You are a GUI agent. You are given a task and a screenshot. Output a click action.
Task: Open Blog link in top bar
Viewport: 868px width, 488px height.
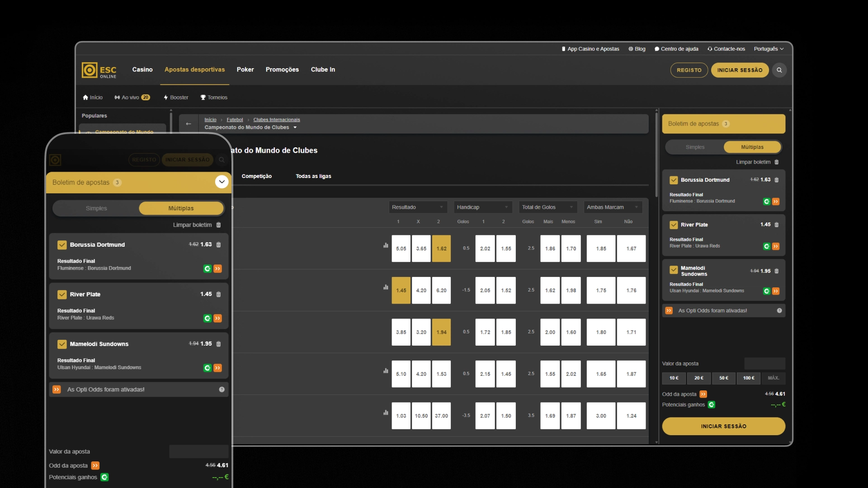637,49
